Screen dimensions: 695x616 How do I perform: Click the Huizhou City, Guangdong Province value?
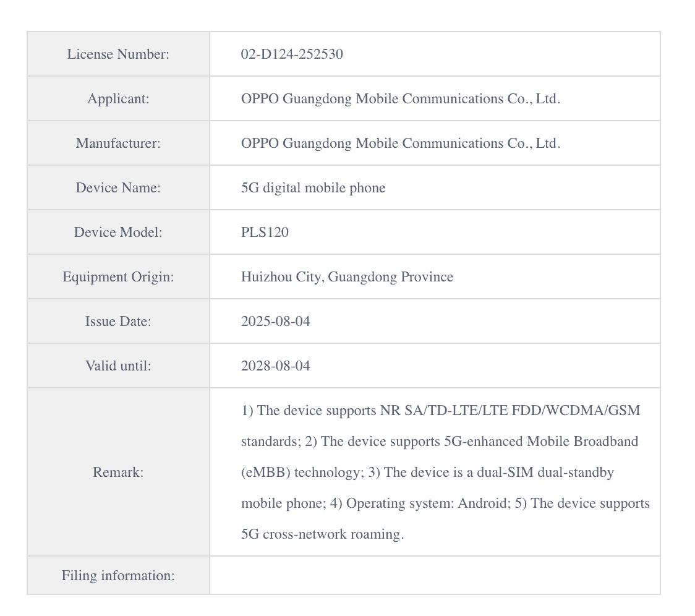point(347,277)
